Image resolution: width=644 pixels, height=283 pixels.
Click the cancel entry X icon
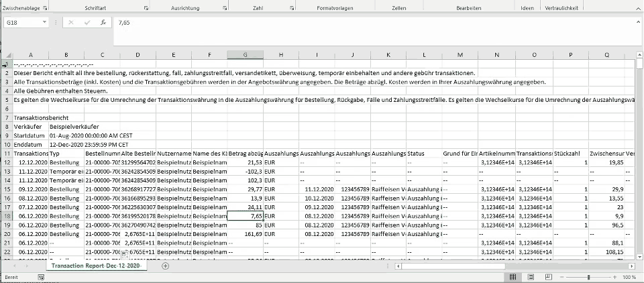coord(71,22)
